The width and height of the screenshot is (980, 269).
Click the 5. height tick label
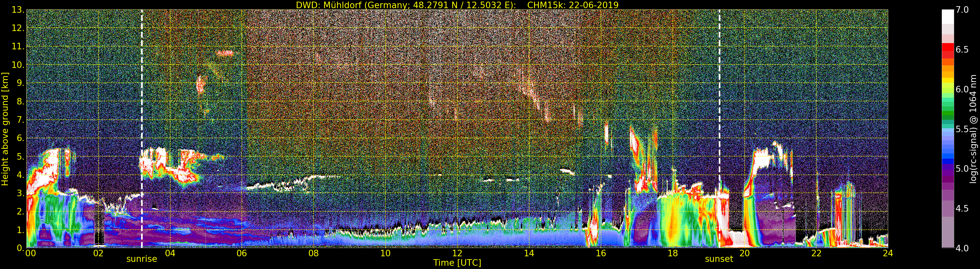(20, 156)
